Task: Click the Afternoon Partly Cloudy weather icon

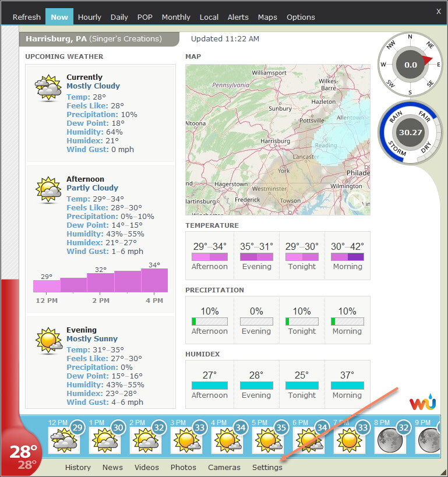Action: (x=48, y=190)
